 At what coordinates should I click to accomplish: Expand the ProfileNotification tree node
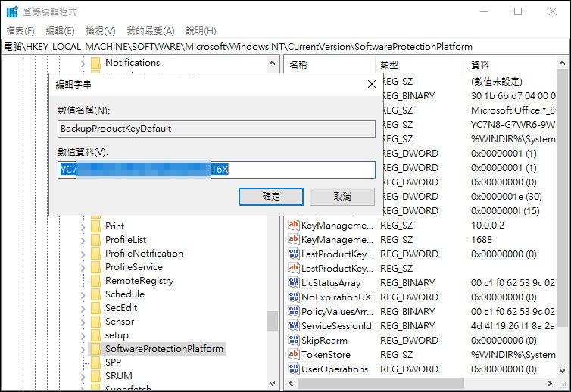click(83, 254)
